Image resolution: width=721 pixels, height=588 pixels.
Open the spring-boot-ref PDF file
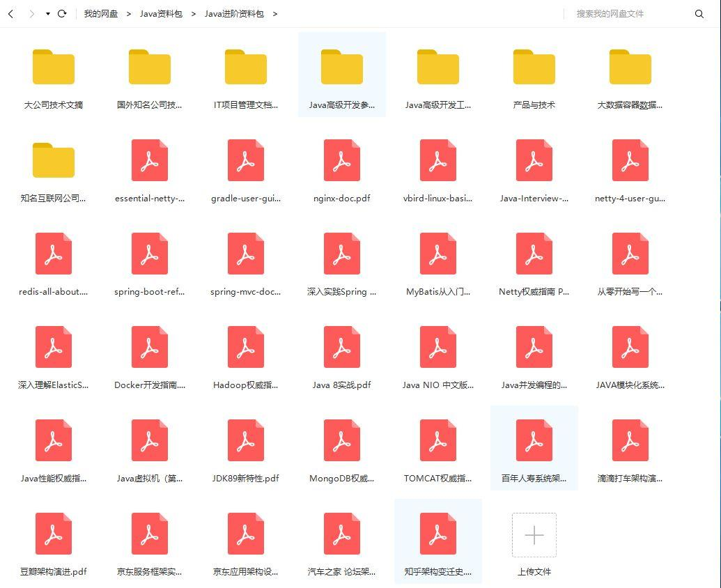[x=150, y=263]
